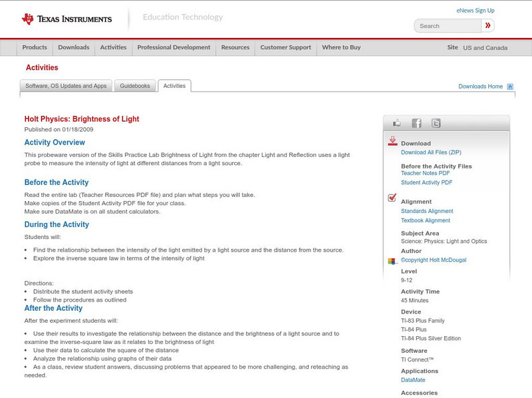Click the Explore the inverse square law bullet
The width and height of the screenshot is (532, 398).
pos(119,258)
